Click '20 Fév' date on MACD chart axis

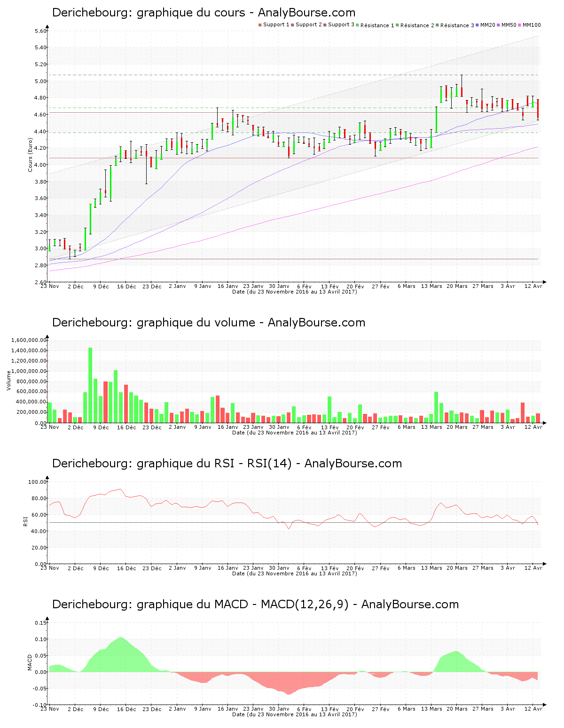[355, 709]
